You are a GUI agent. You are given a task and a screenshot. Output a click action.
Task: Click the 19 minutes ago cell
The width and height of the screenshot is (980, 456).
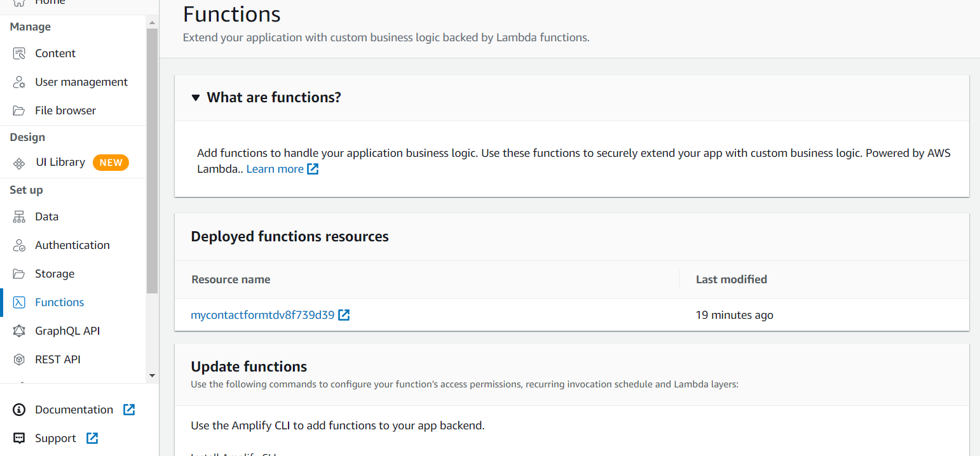(735, 315)
